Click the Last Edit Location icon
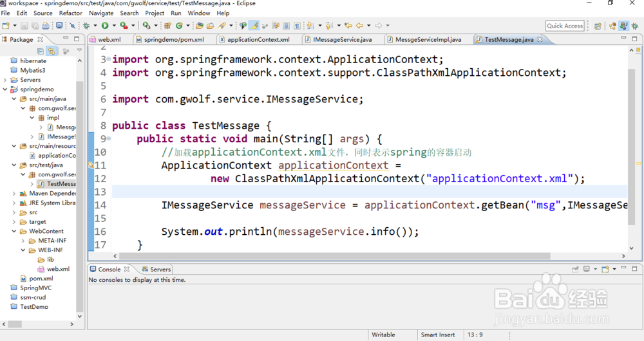The height and width of the screenshot is (341, 644). click(x=348, y=26)
